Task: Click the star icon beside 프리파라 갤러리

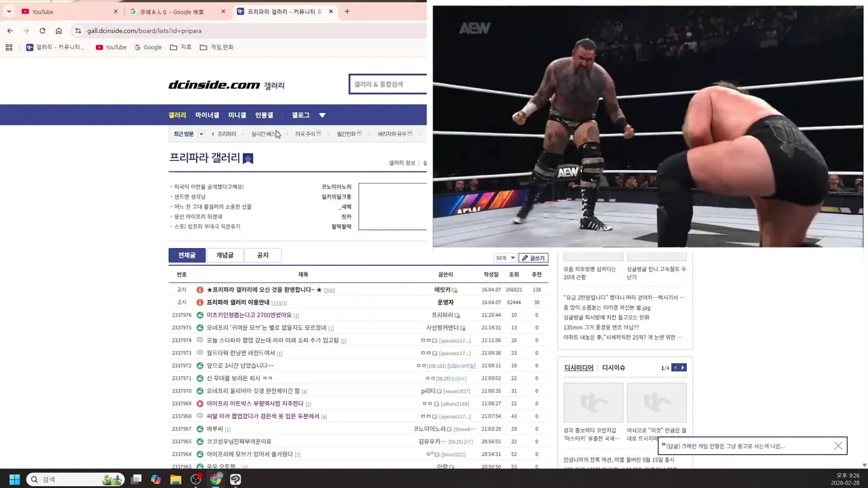Action: [248, 159]
